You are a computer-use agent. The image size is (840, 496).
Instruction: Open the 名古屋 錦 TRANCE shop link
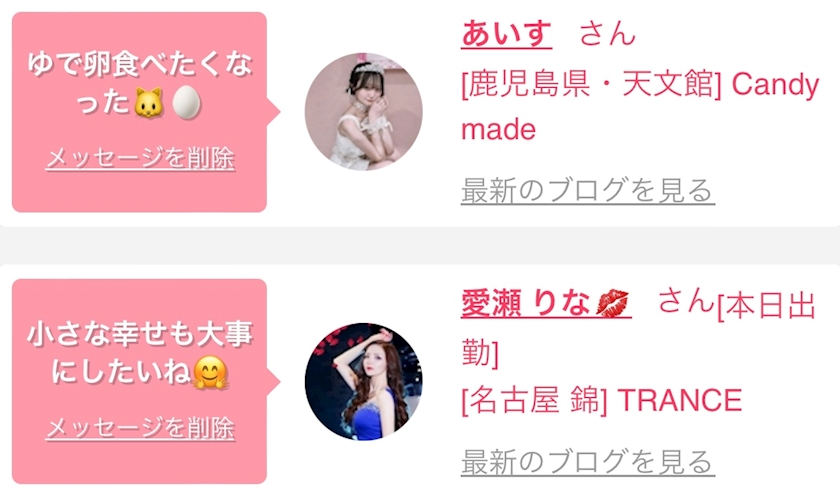tap(601, 401)
